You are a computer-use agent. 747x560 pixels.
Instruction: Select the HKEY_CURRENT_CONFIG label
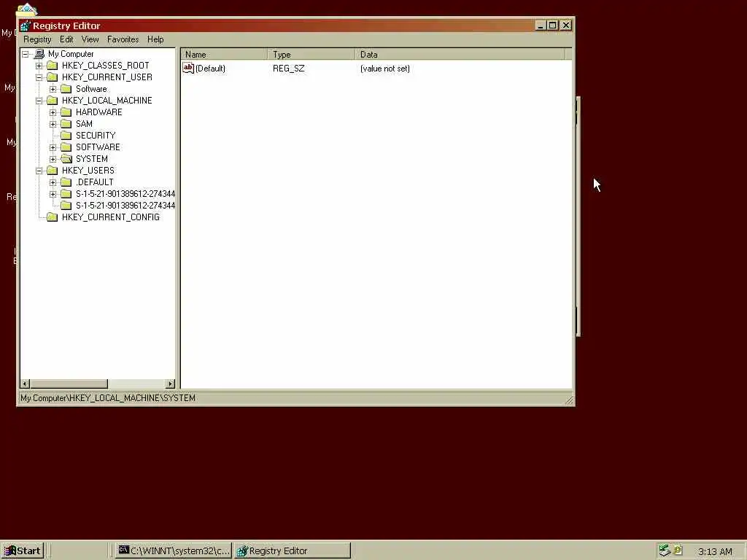(111, 217)
